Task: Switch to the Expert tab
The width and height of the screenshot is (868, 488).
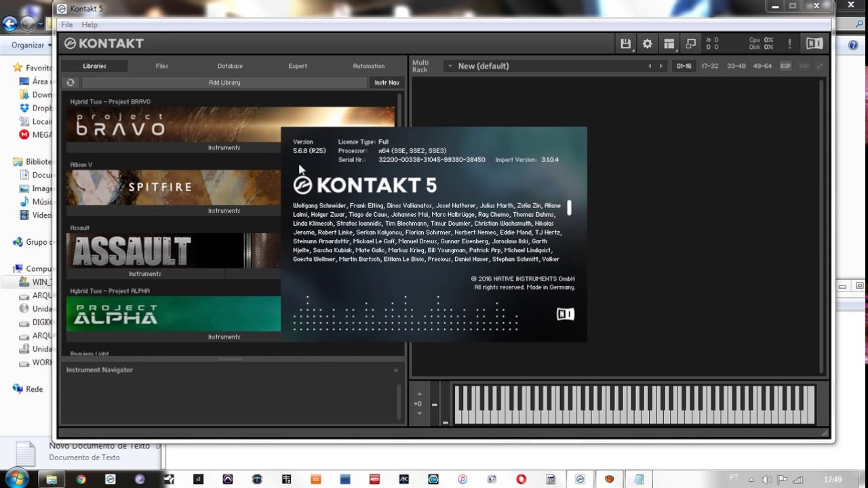Action: (x=298, y=66)
